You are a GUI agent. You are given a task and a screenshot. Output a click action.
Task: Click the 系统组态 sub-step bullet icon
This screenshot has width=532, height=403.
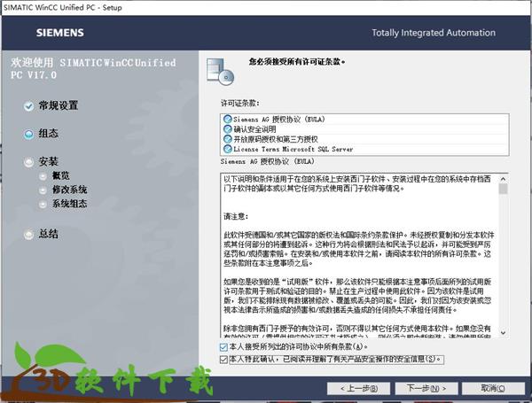[x=43, y=204]
